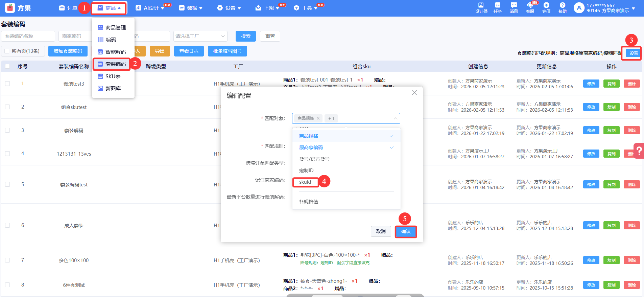This screenshot has height=297, width=644.
Task: Open the 客服 customer service icon
Action: click(x=530, y=7)
